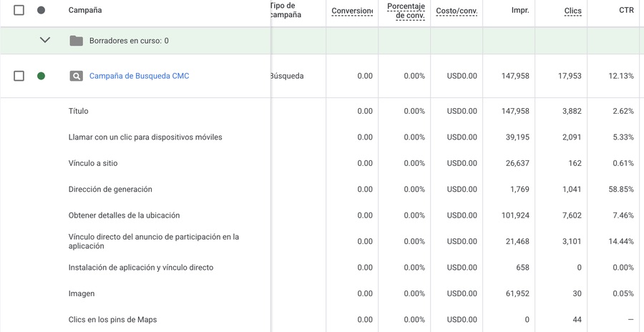
Task: Click the Búsqueda campaign type cell
Action: [x=287, y=76]
